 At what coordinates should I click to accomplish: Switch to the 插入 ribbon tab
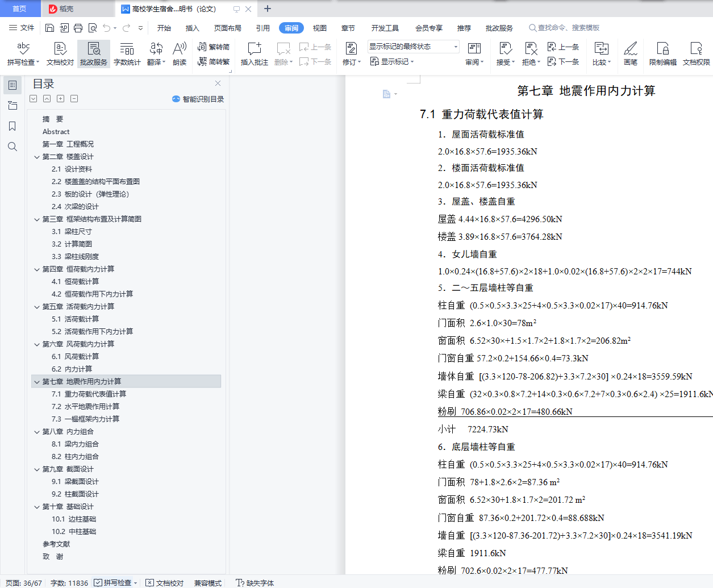193,28
